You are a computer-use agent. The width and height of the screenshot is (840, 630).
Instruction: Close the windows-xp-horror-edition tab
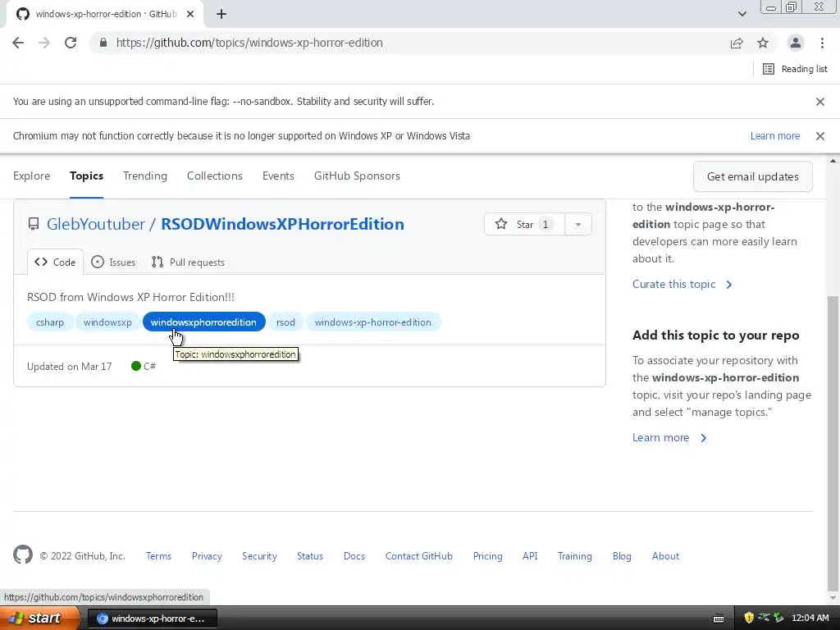[190, 15]
